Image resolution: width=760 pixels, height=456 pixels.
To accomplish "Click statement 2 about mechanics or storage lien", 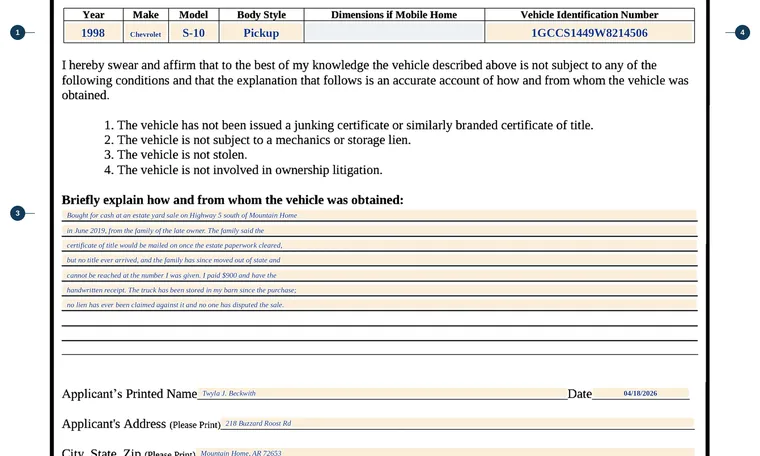I will (257, 140).
